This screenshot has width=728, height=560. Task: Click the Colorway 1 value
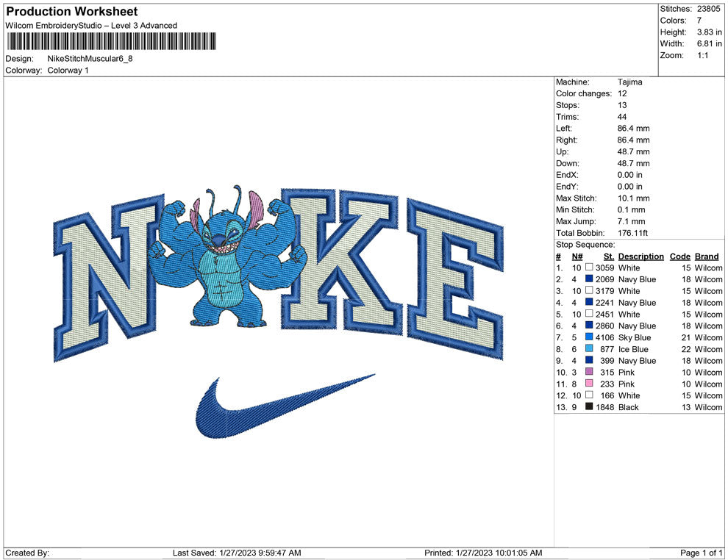(68, 71)
